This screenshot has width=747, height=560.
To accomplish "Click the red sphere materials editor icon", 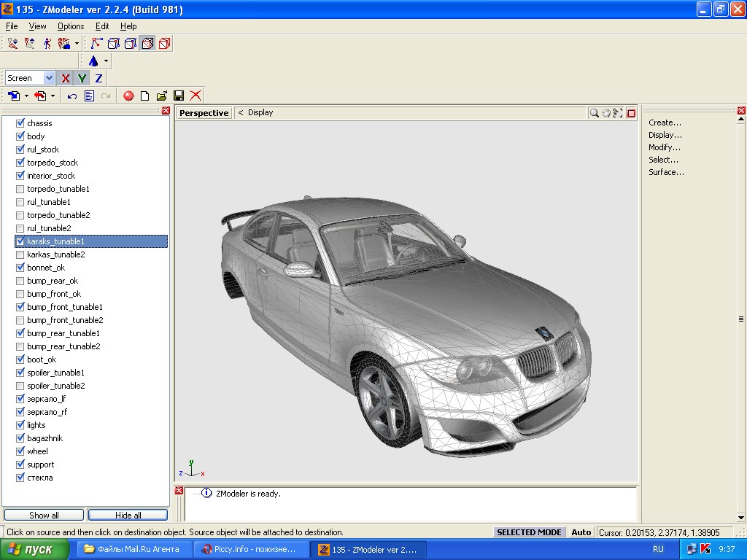I will point(128,96).
